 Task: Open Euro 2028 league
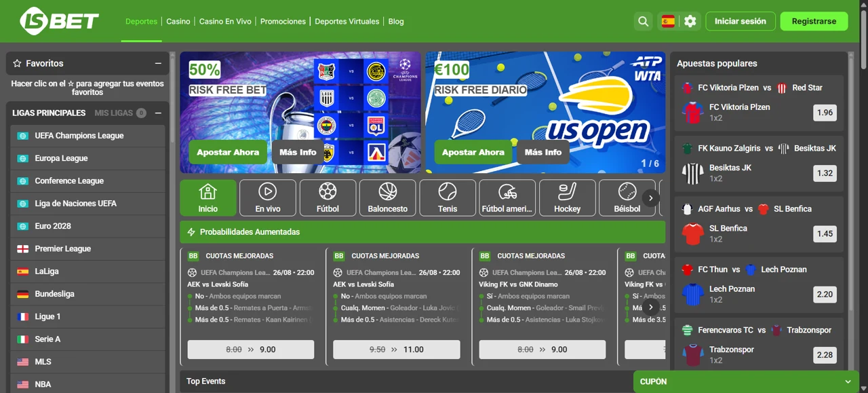(88, 226)
